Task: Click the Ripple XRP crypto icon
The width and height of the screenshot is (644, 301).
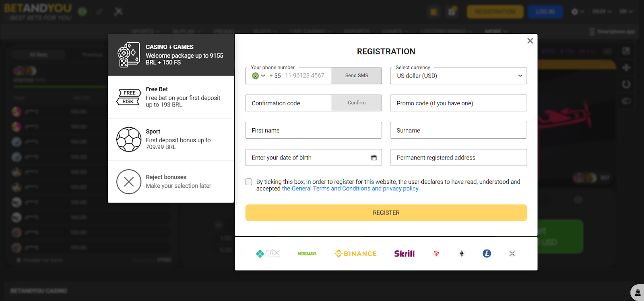Action: pyautogui.click(x=512, y=254)
